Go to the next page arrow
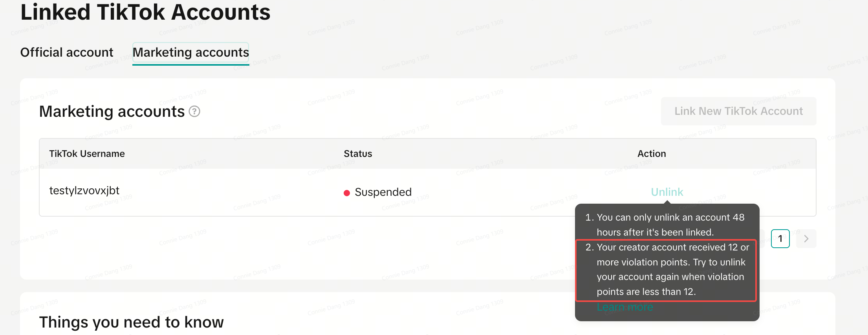The width and height of the screenshot is (868, 335). tap(806, 239)
